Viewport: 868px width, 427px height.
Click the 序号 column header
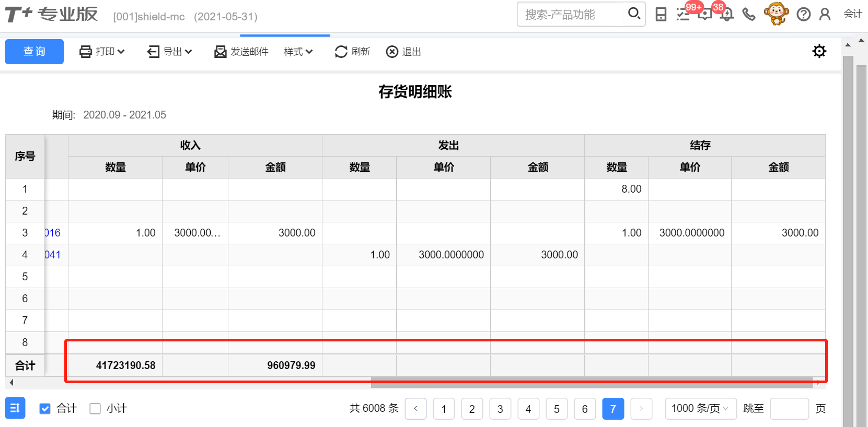pyautogui.click(x=25, y=157)
